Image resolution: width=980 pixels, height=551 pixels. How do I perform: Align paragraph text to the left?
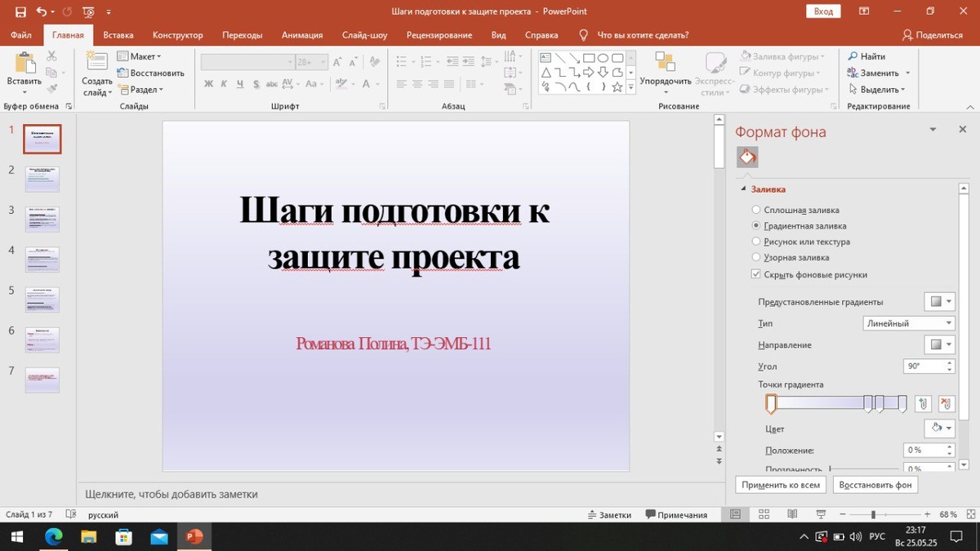[401, 84]
